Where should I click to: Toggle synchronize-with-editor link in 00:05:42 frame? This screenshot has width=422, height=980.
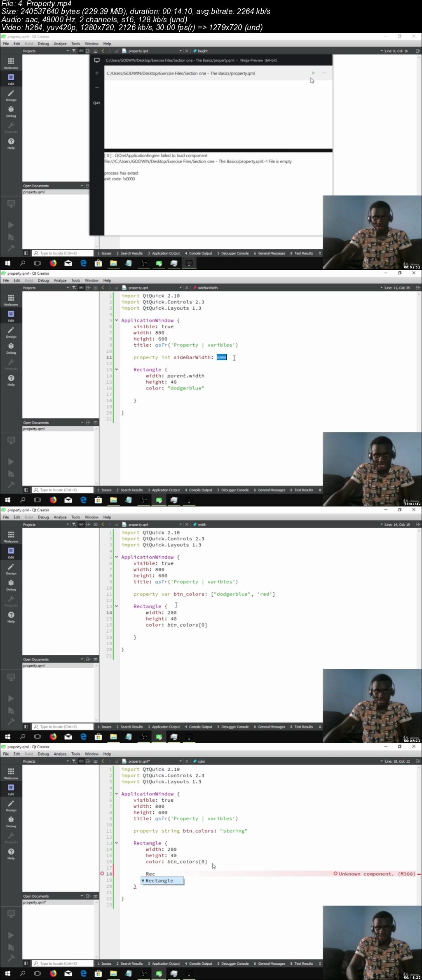tap(81, 288)
